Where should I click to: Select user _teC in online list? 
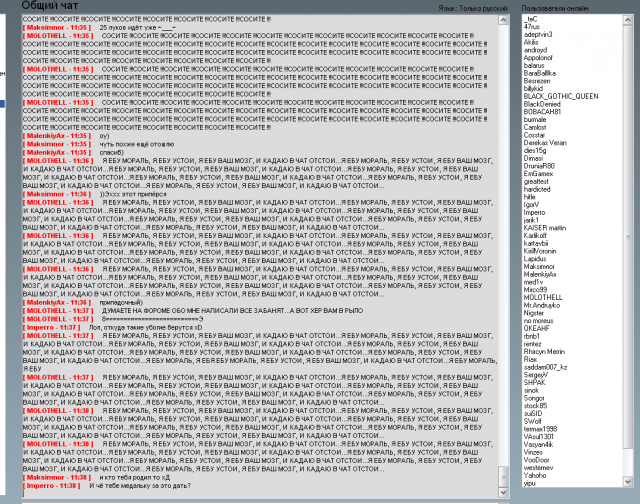(x=531, y=19)
